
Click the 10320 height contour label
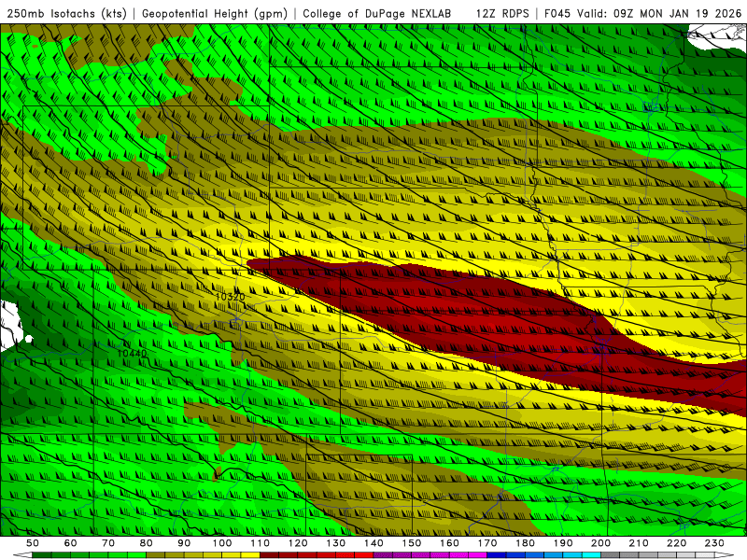(230, 297)
